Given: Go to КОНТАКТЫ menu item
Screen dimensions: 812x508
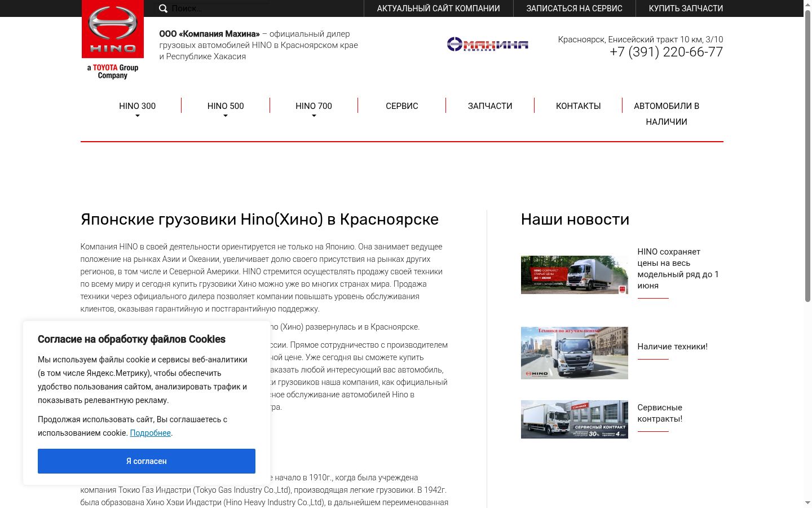Looking at the screenshot, I should [579, 106].
